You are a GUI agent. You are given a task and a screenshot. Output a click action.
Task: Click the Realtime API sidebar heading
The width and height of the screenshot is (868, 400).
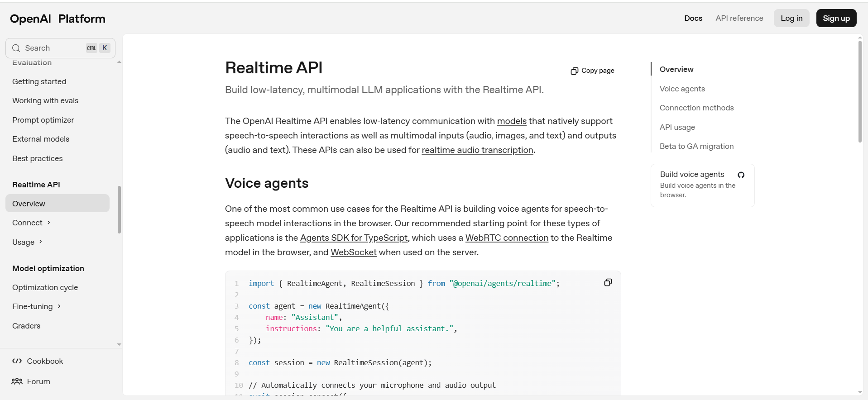pos(36,185)
